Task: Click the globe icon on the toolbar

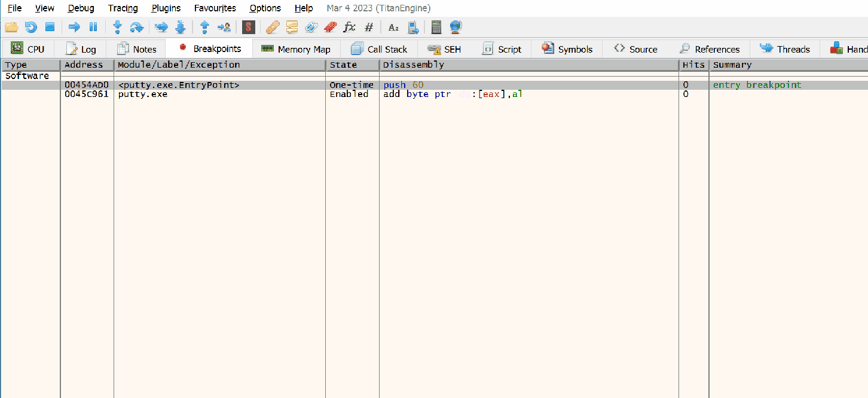Action: click(455, 27)
